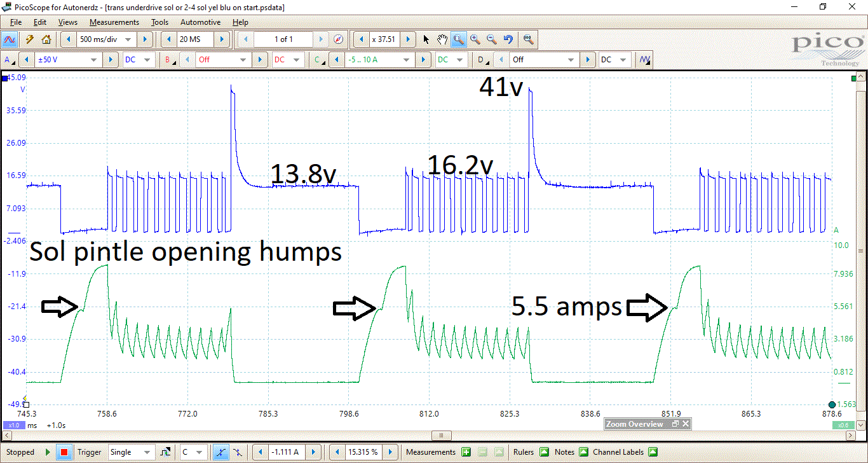
Task: Close the Zoom Overview popup
Action: pos(684,424)
